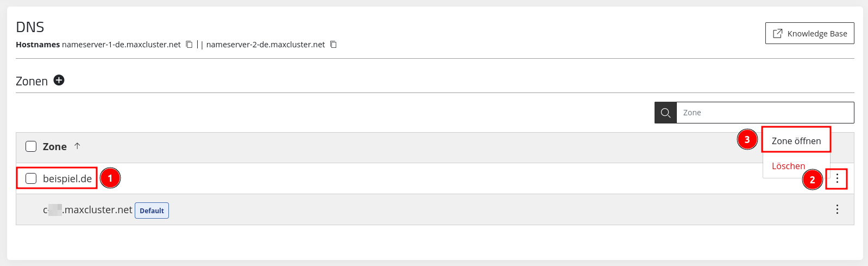Open the three-dot menu for maxcluster.net zone
Image resolution: width=868 pixels, height=266 pixels.
click(x=837, y=209)
